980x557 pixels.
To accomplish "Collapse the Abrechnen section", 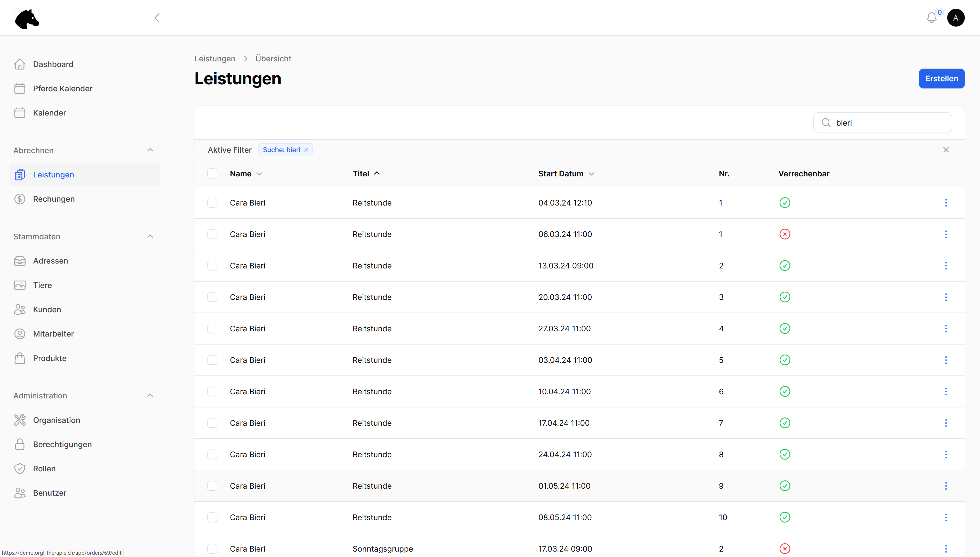I will [150, 150].
